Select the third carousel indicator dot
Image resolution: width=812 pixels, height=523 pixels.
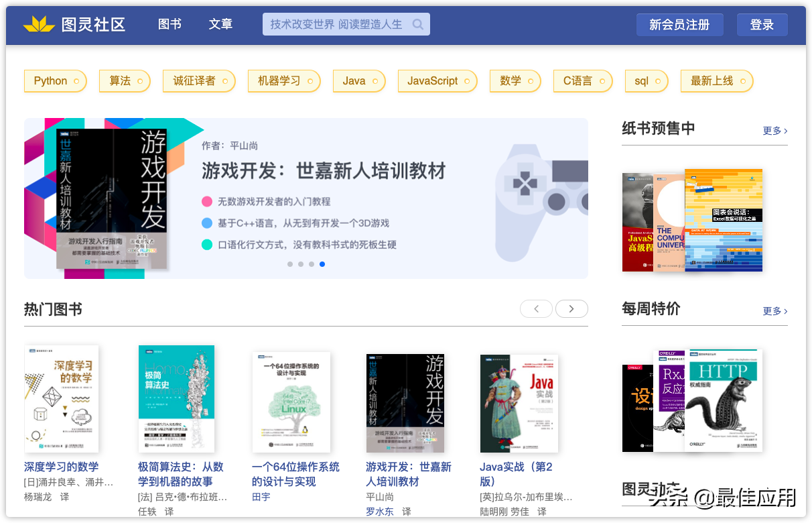pyautogui.click(x=312, y=264)
